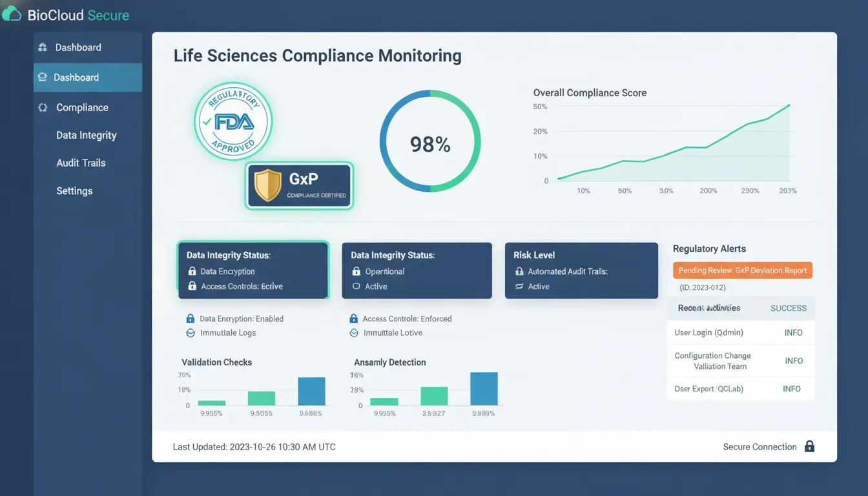The image size is (868, 496).
Task: Click the (ID, 2023-012) alert reference
Action: coord(703,287)
